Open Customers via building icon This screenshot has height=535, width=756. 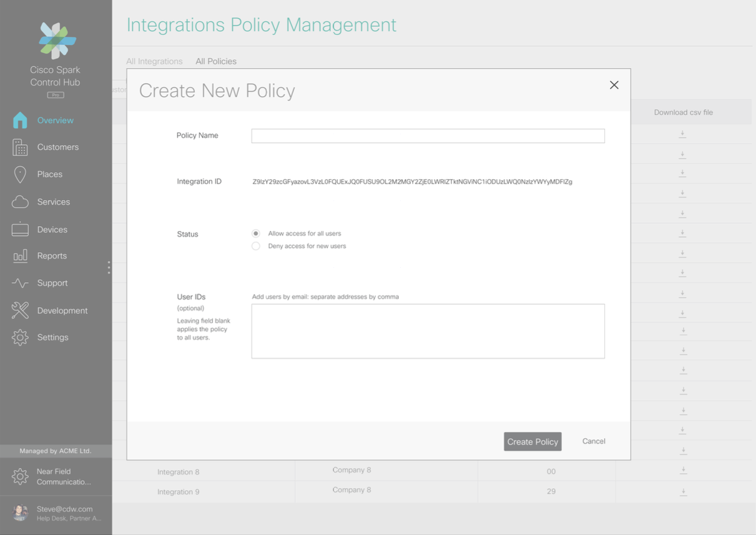click(x=20, y=147)
